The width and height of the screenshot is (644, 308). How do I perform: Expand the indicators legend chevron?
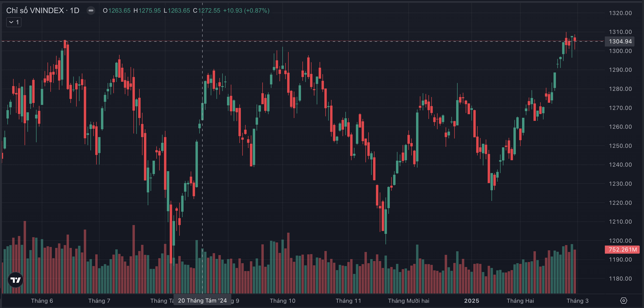(x=11, y=22)
